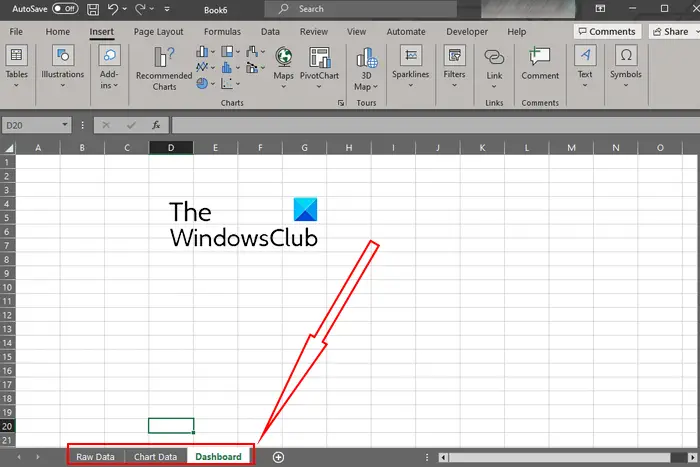Add a new Comment
Image resolution: width=700 pixels, height=467 pixels.
[x=540, y=63]
